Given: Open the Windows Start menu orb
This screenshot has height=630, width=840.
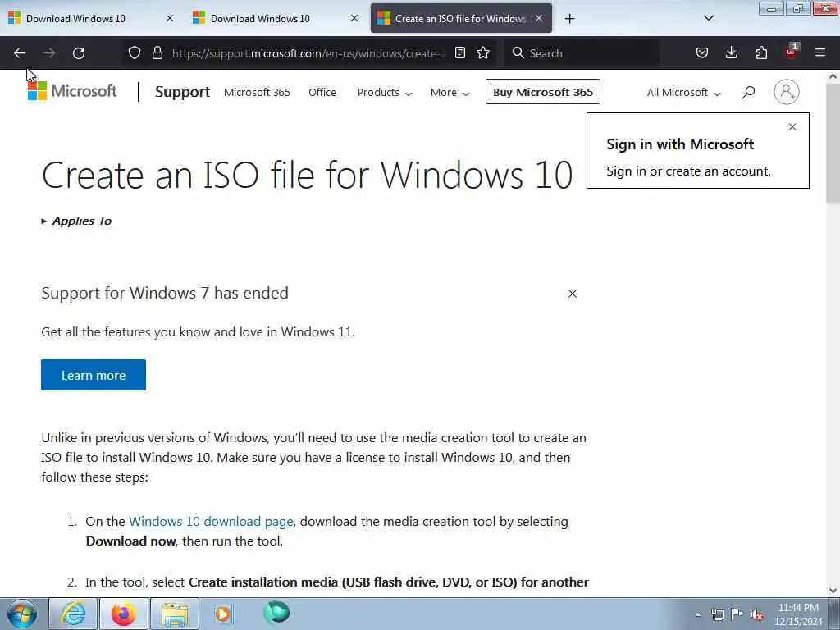Looking at the screenshot, I should pyautogui.click(x=22, y=614).
